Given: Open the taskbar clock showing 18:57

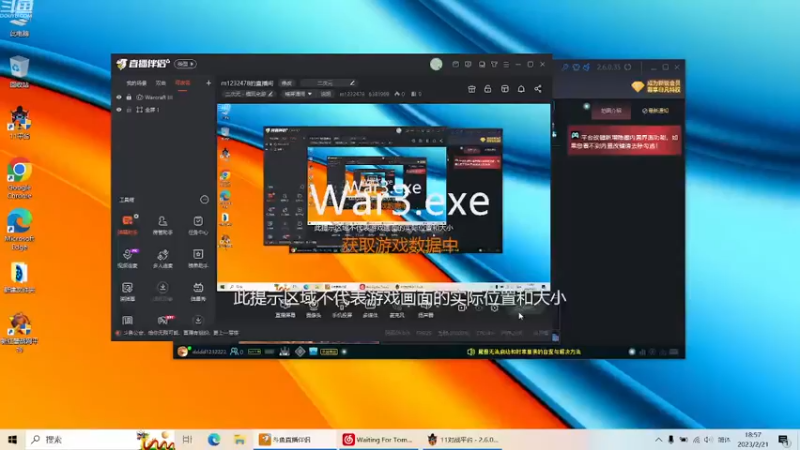Looking at the screenshot, I should click(x=753, y=439).
